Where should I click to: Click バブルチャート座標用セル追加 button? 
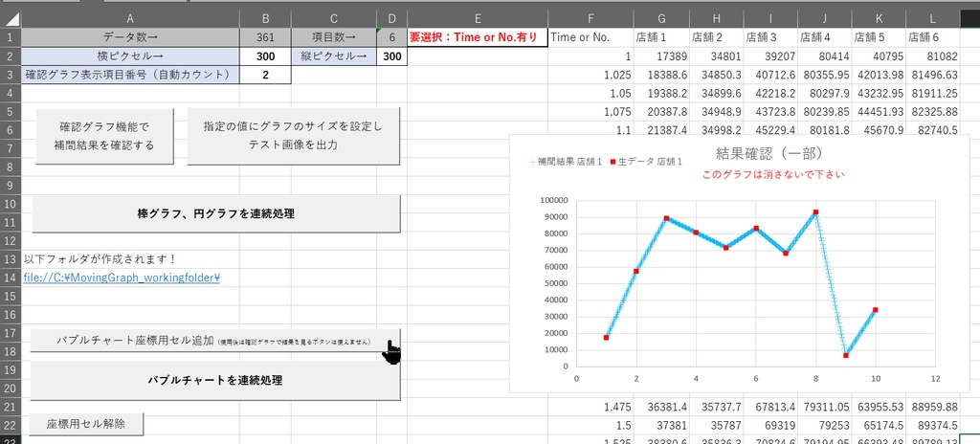coord(215,341)
